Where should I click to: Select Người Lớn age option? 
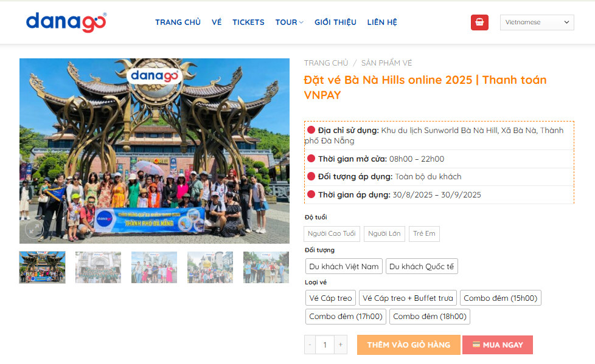coord(384,233)
